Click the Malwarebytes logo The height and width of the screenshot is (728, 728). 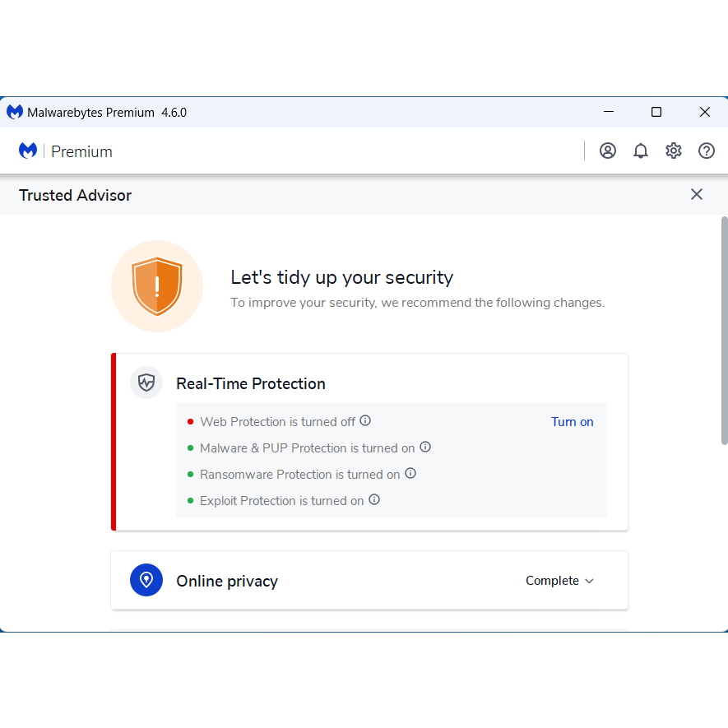[27, 151]
